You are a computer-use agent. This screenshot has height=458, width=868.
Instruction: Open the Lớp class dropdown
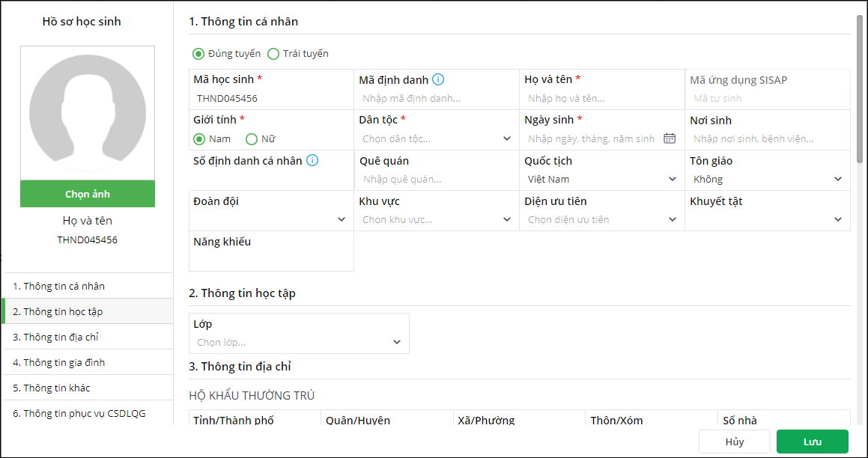(397, 342)
